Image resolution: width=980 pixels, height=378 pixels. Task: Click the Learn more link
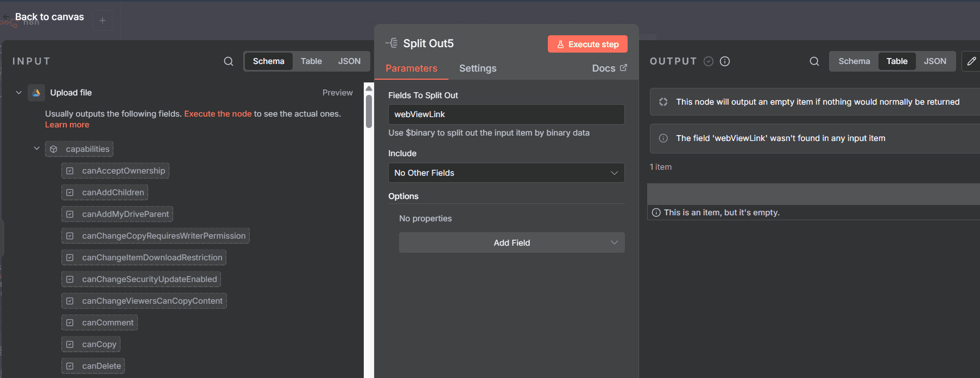tap(67, 125)
